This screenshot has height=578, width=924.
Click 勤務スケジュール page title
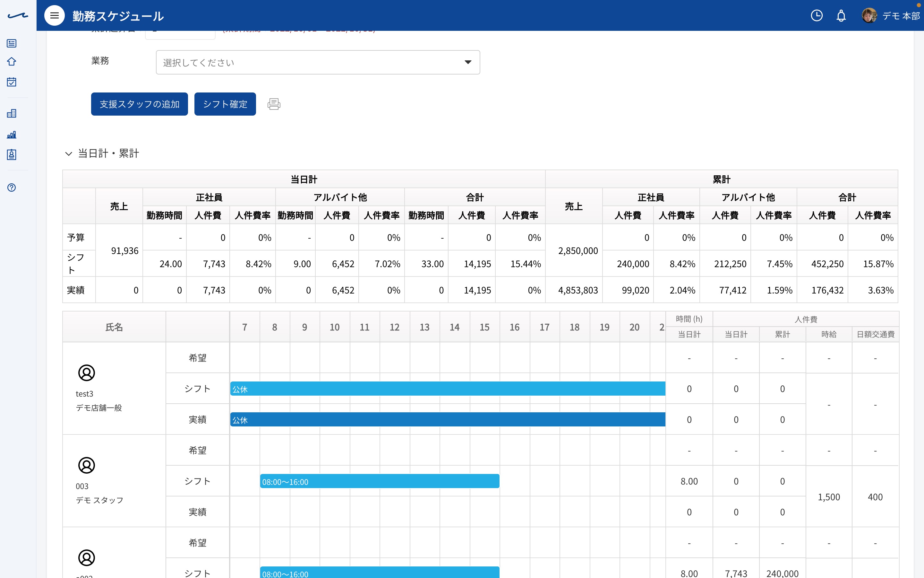click(x=118, y=16)
